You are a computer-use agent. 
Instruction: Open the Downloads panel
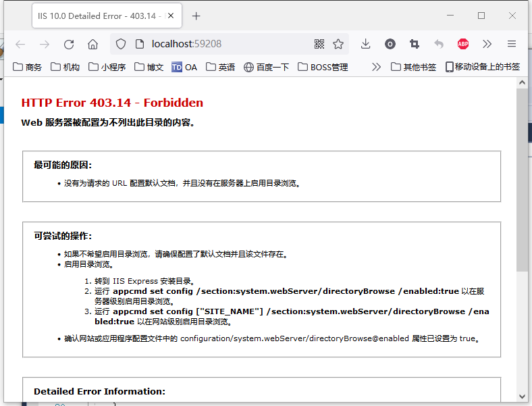(365, 44)
